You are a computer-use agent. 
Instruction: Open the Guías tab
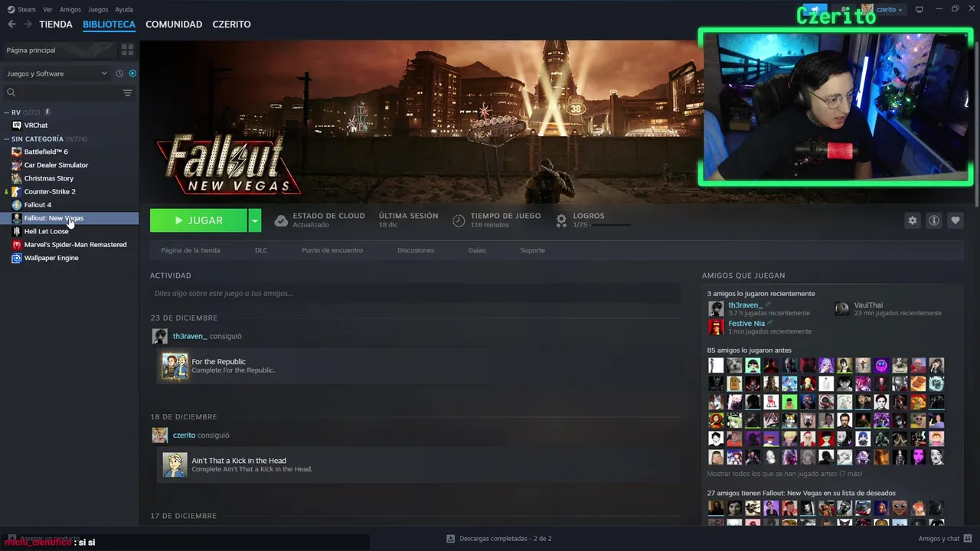tap(477, 250)
